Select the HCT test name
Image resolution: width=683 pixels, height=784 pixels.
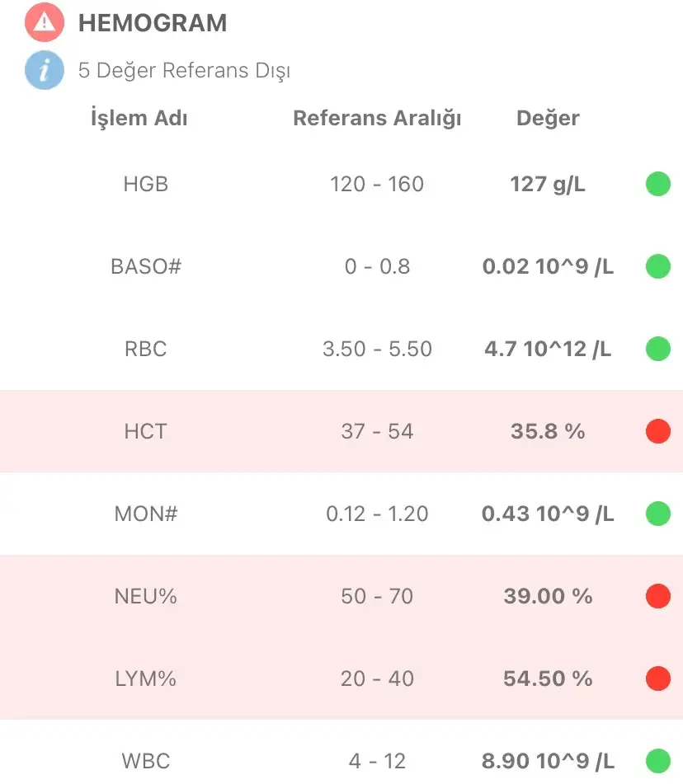click(x=145, y=431)
